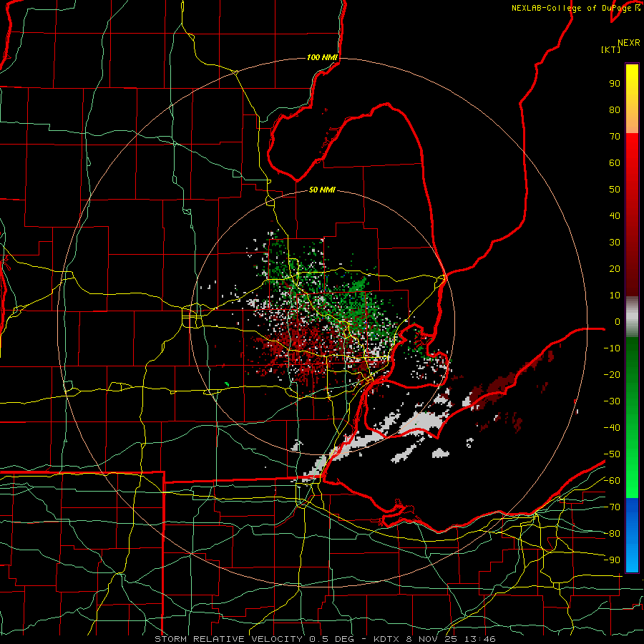Click the Storm Relative Velocity caption text
Viewport: 644px width, 644px height.
coord(326,639)
